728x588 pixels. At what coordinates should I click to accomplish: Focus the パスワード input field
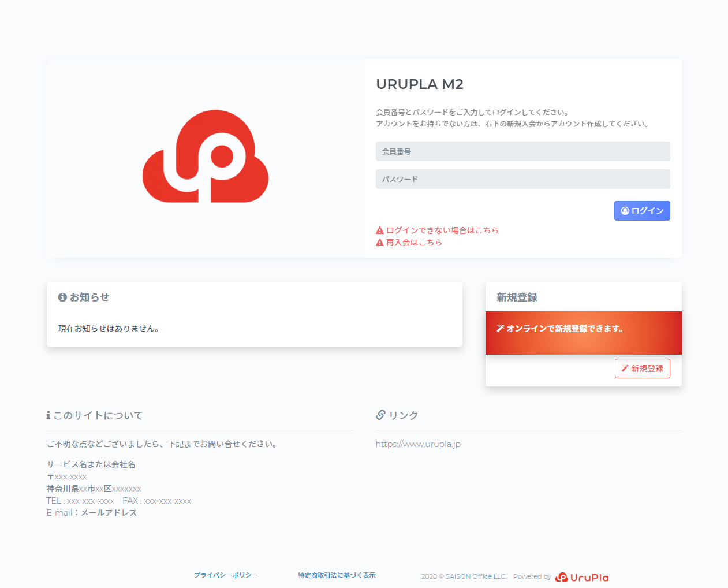tap(522, 179)
